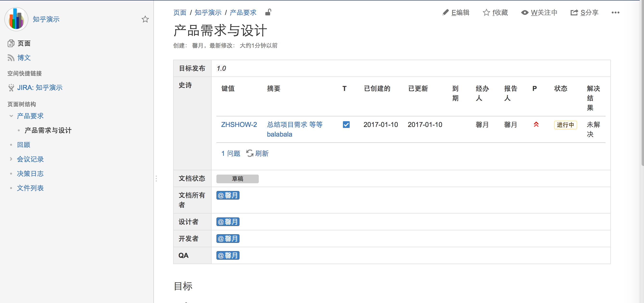The height and width of the screenshot is (303, 644).
Task: Expand the 会议记录 tree branch
Action: (x=11, y=159)
